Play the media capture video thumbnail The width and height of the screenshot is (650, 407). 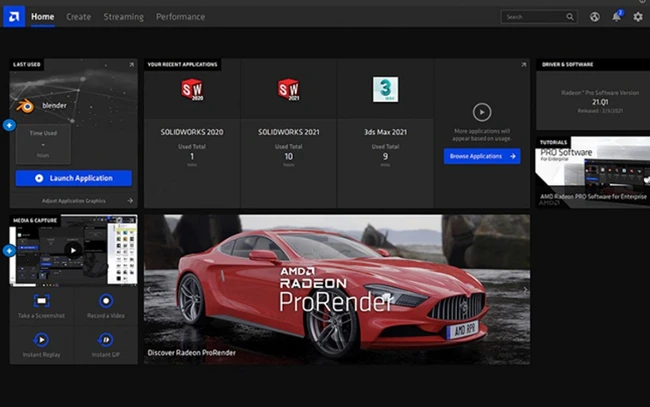point(73,250)
